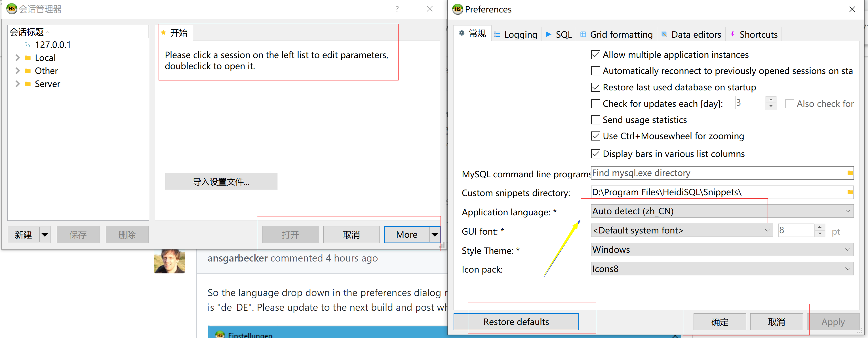Open the dropdown arrow next to More
This screenshot has height=338, width=868.
click(x=435, y=235)
